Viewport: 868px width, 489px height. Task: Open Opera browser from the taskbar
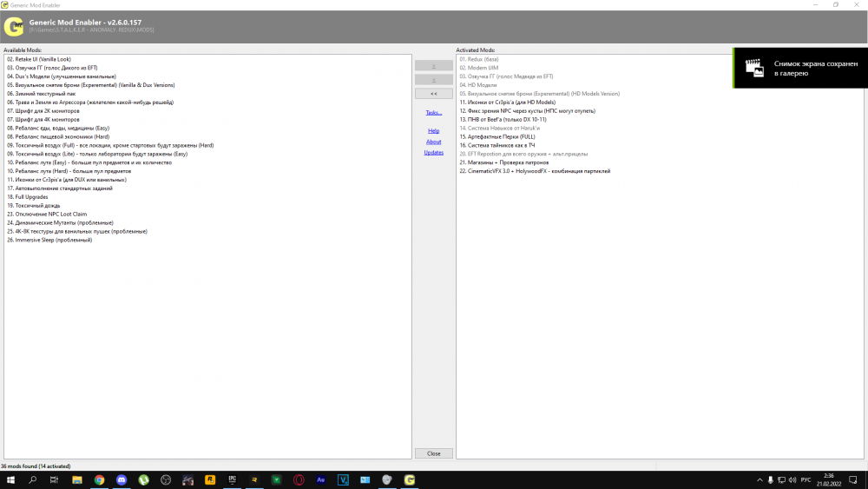click(299, 479)
